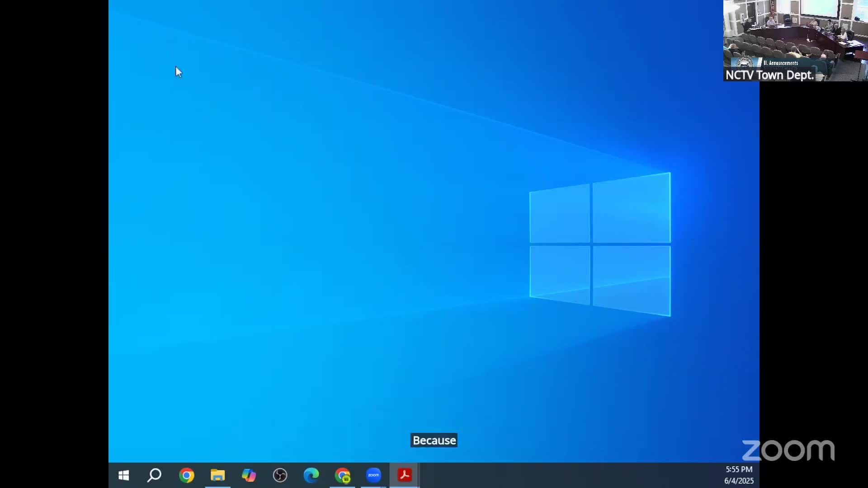
Task: Launch Google Chrome from taskbar
Action: point(186,475)
